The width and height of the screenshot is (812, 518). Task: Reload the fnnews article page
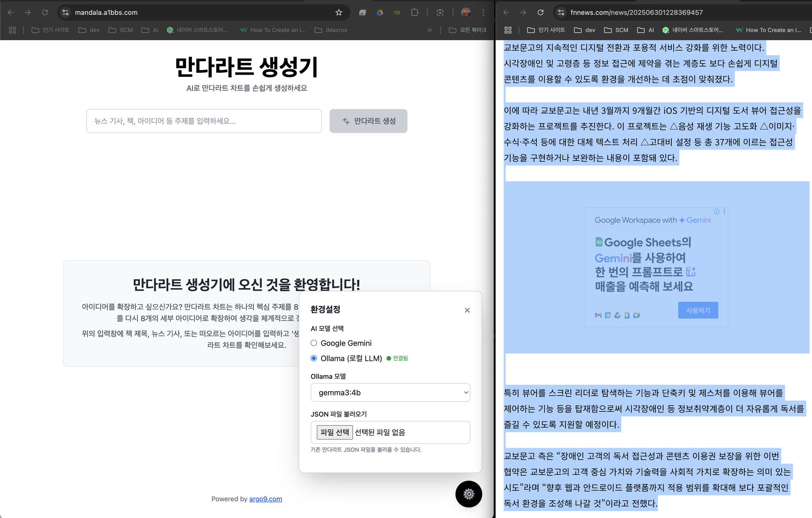[x=541, y=12]
